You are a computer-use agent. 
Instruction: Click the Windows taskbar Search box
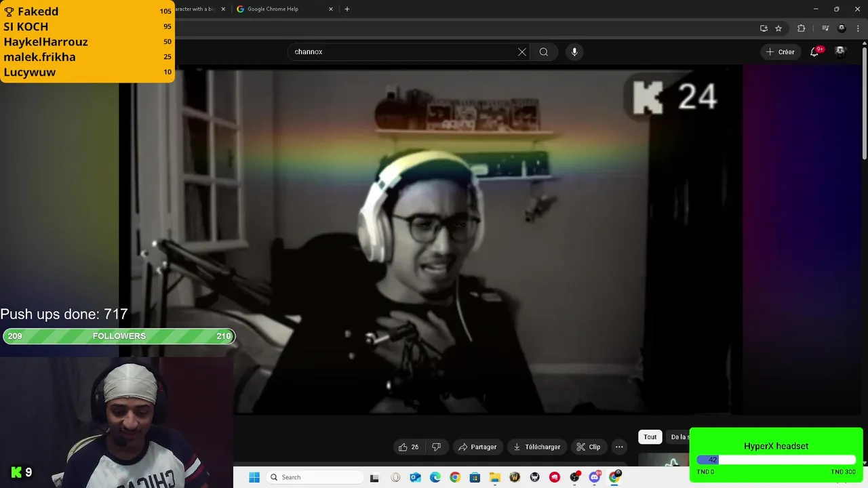(315, 477)
